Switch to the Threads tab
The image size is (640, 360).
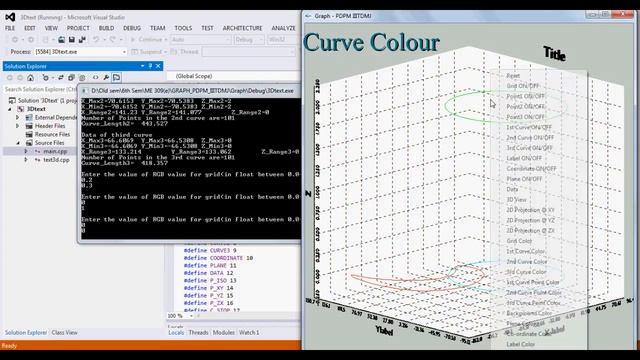[198, 333]
